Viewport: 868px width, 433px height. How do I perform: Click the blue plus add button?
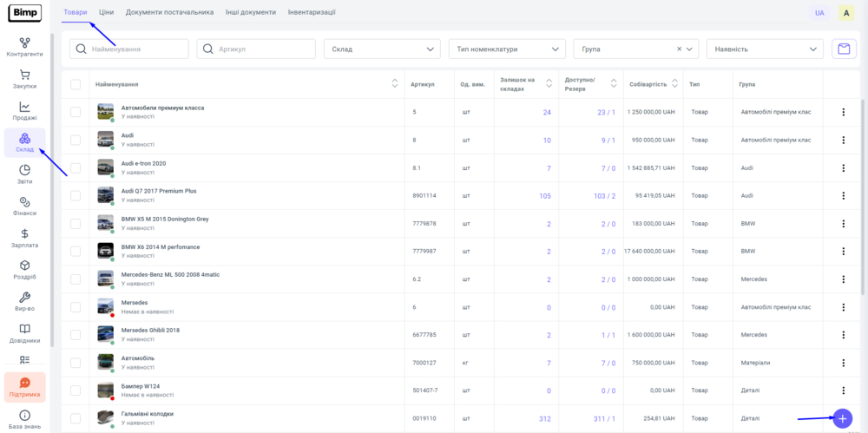841,418
